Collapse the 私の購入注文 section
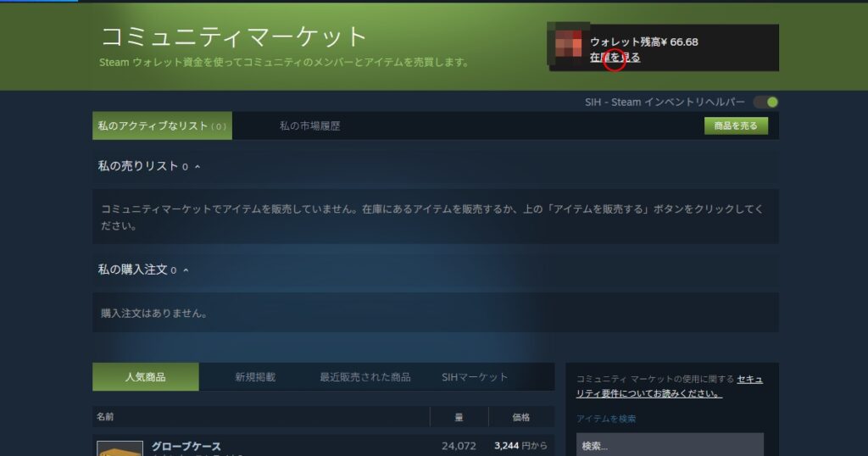This screenshot has width=868, height=456. pyautogui.click(x=186, y=270)
